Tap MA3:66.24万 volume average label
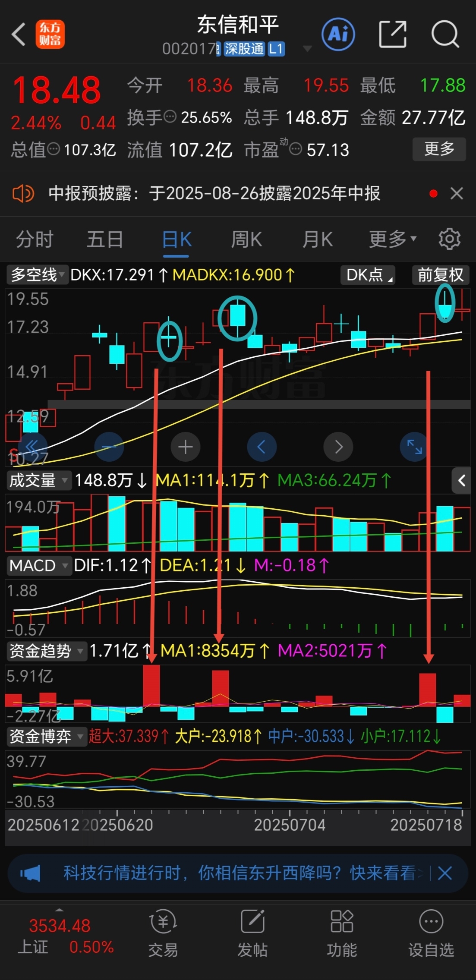Image resolution: width=476 pixels, height=980 pixels. click(x=334, y=480)
